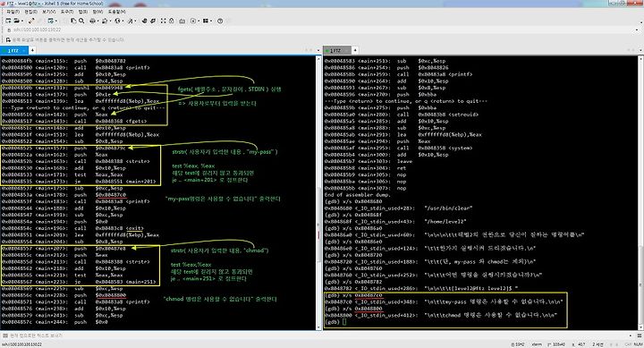Screen dimensions: 644x348
Task: Add a new tab in right pane
Action: [x=355, y=50]
